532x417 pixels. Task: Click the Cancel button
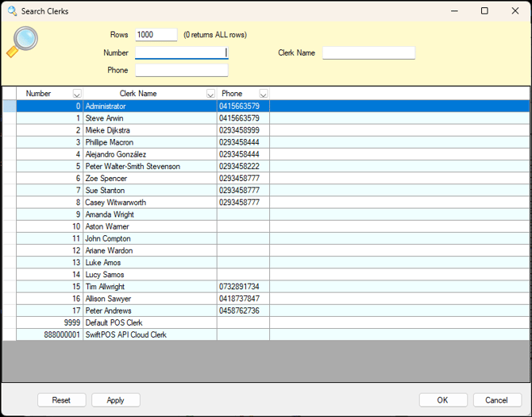click(x=497, y=400)
